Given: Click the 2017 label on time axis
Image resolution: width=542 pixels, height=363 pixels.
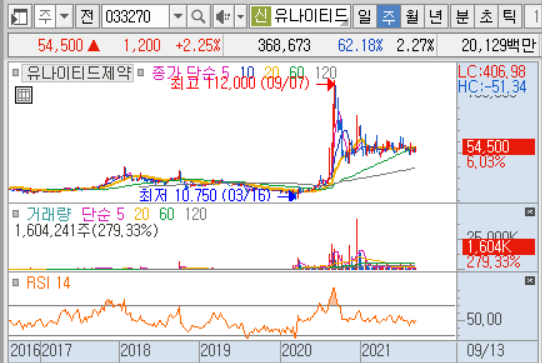Looking at the screenshot, I should [x=56, y=351].
